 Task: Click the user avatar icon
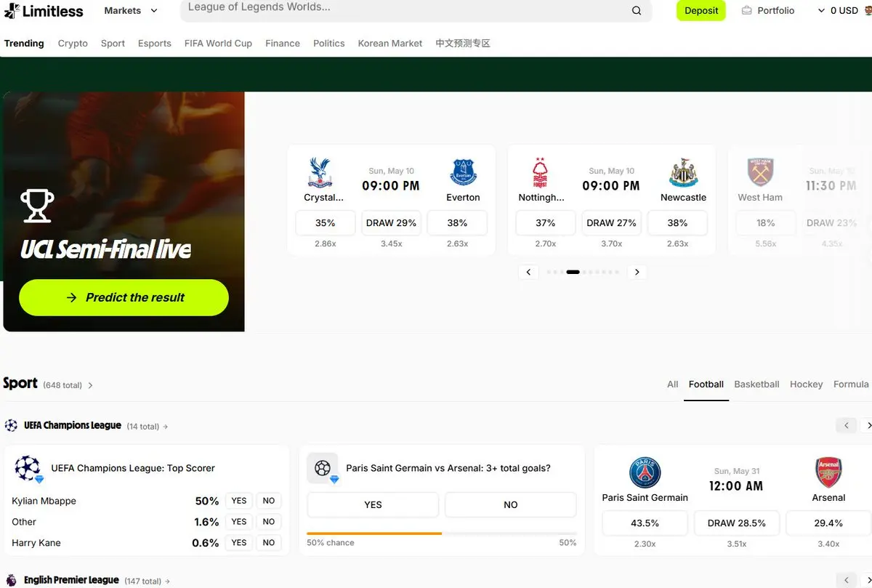pos(868,11)
